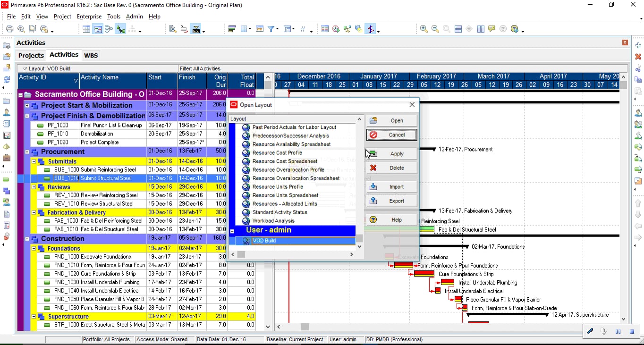Click the red X delete icon in right sidebar
This screenshot has height=345, width=644.
(x=638, y=57)
